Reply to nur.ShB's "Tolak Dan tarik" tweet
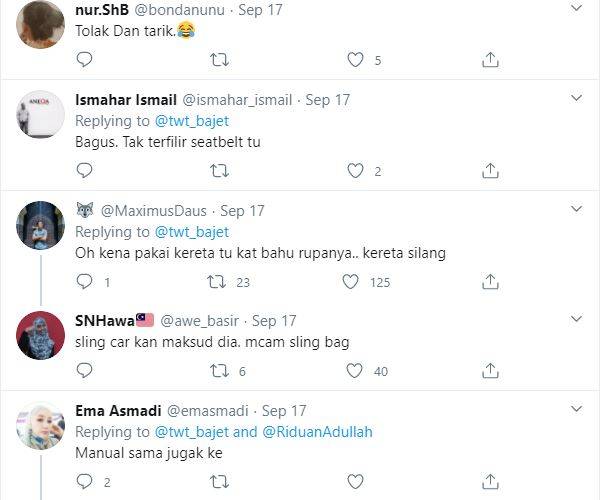603x500 pixels. pos(84,60)
